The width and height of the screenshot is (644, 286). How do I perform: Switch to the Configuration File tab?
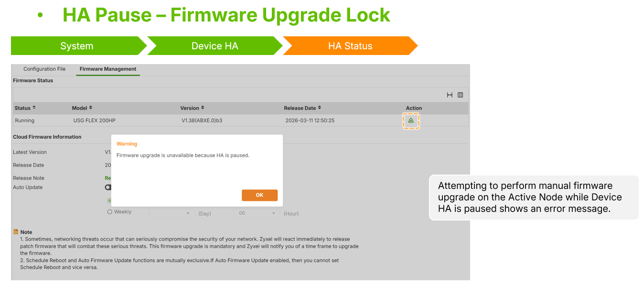click(x=44, y=69)
